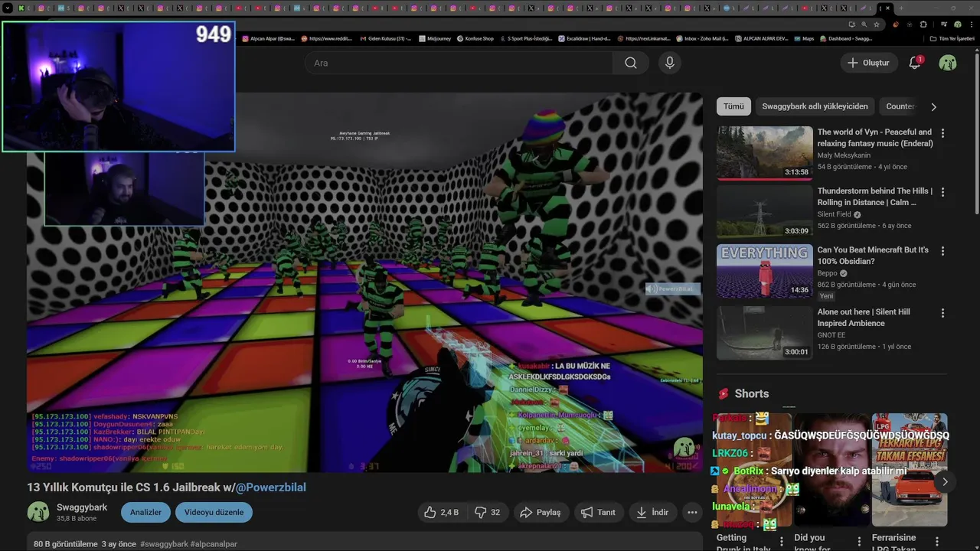The height and width of the screenshot is (551, 980).
Task: Open a new tab with plus
Action: click(x=901, y=8)
